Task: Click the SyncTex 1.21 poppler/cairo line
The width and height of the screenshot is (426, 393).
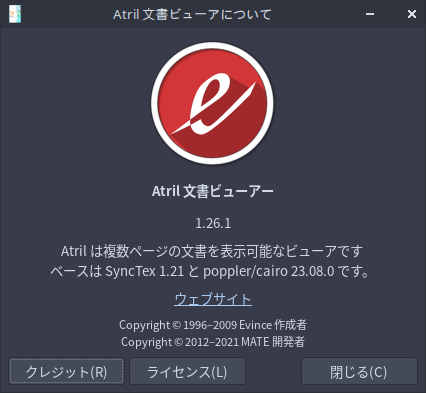Action: tap(210, 271)
